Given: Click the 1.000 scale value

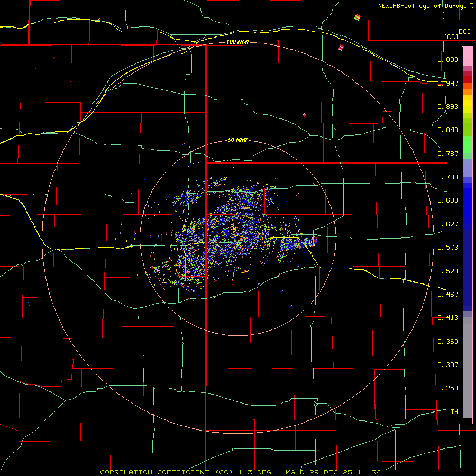Looking at the screenshot, I should point(448,59).
